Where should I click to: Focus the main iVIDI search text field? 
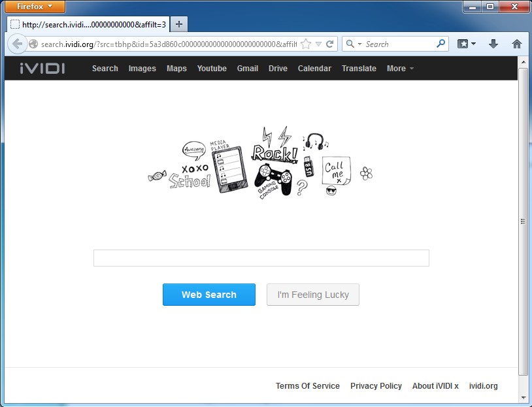261,258
